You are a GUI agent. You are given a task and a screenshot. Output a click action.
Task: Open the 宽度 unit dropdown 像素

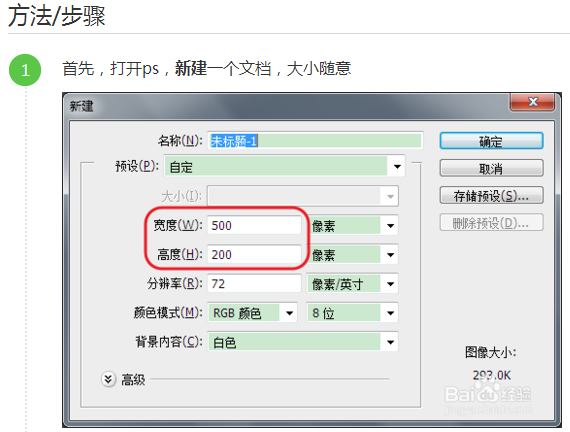(353, 226)
